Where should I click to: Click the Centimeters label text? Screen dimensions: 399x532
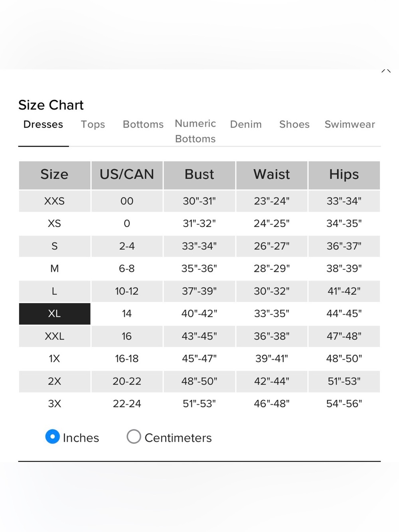(178, 438)
